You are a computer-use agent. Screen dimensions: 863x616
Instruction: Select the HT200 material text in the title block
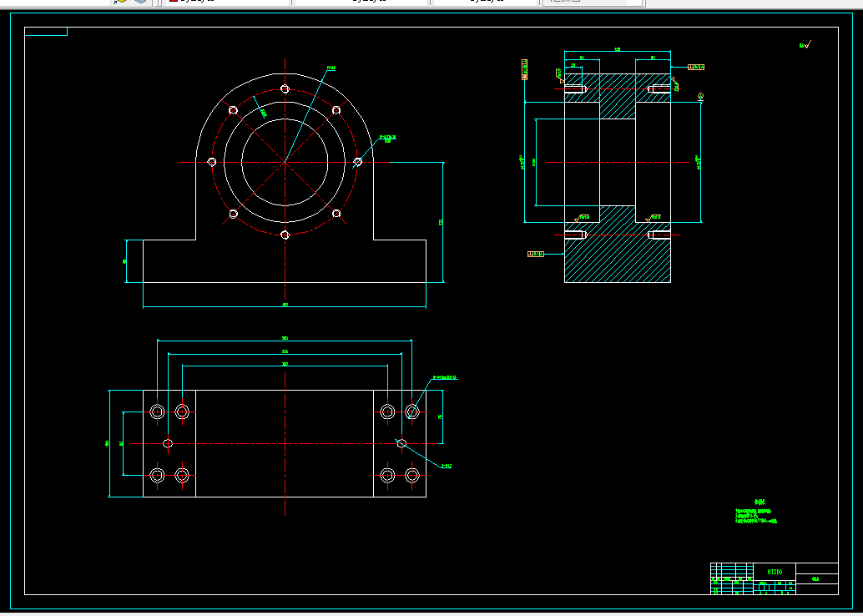[x=775, y=572]
